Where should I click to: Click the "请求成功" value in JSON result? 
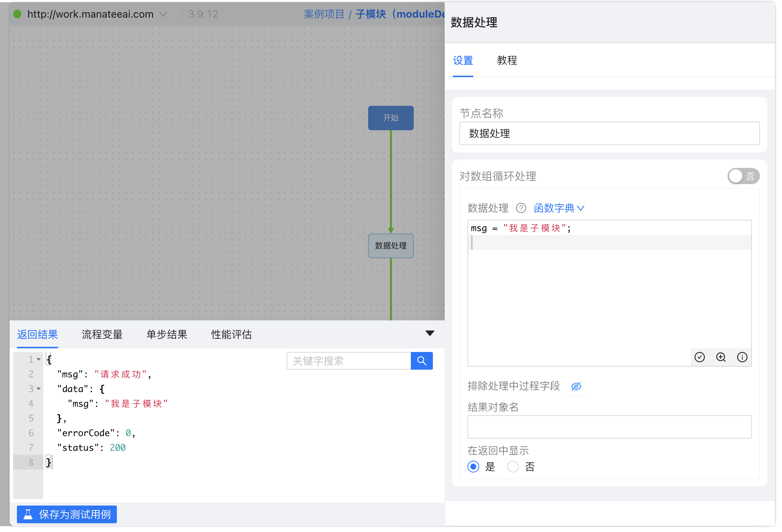[121, 374]
